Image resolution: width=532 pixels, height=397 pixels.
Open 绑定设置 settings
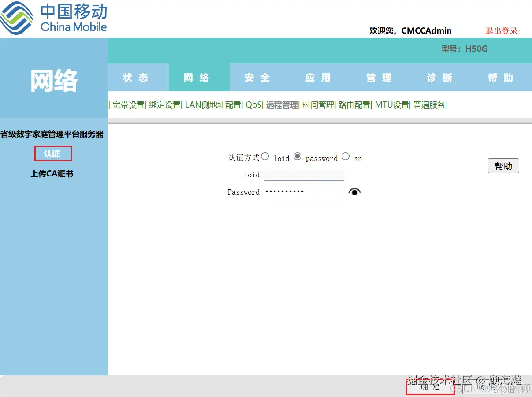pyautogui.click(x=164, y=105)
